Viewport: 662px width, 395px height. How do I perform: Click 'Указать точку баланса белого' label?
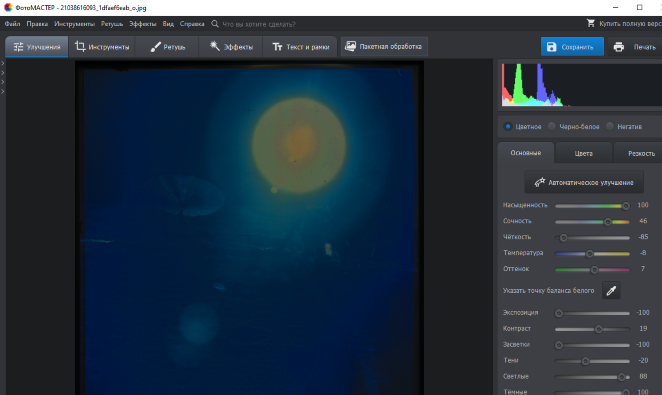(548, 290)
